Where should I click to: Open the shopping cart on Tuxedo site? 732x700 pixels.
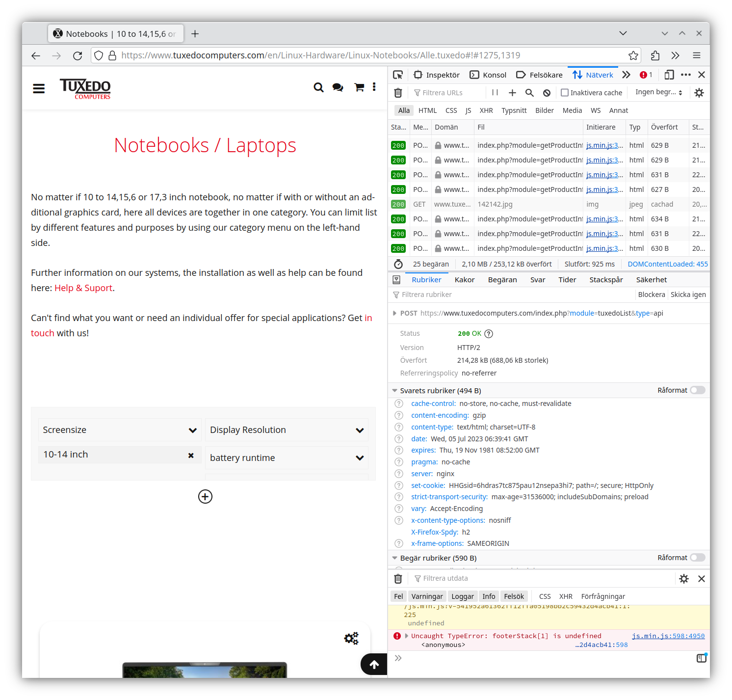click(x=359, y=87)
